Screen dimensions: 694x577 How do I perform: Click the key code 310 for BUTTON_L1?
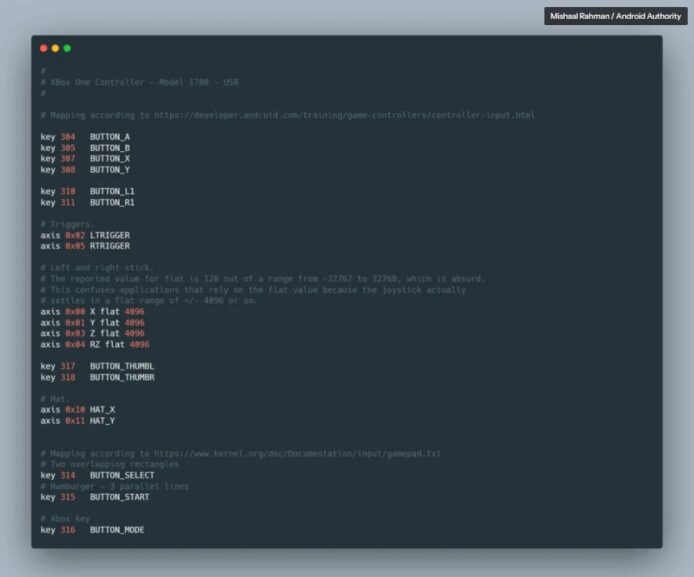(67, 191)
